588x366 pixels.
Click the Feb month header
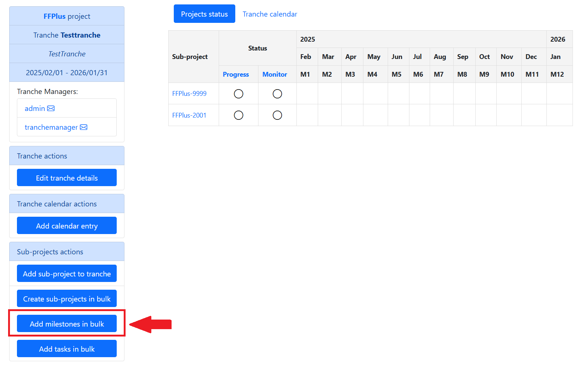pos(307,57)
